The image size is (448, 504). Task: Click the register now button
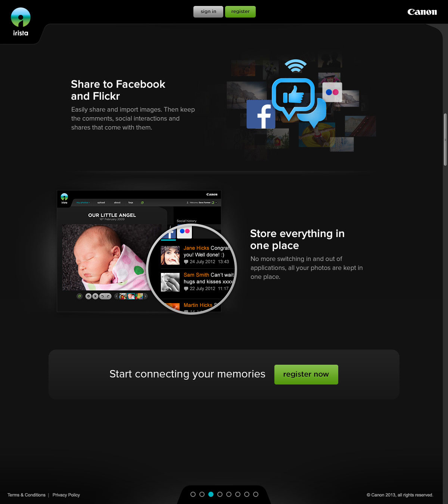click(x=306, y=374)
